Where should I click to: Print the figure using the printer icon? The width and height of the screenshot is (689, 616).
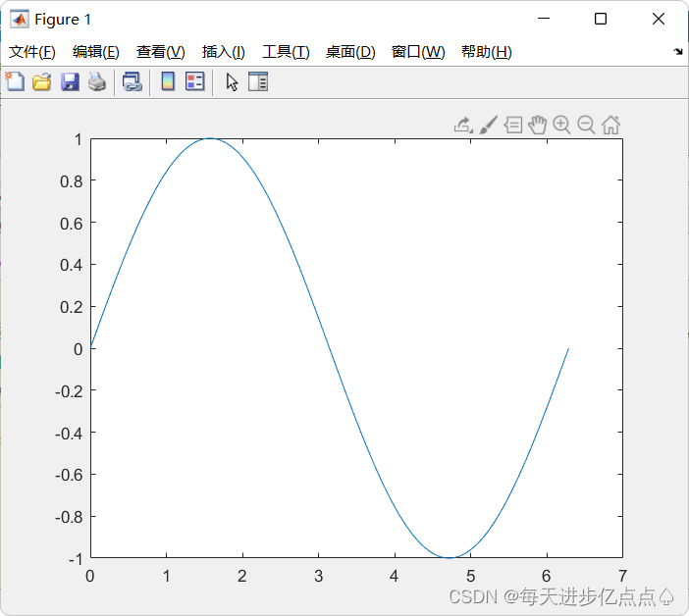tap(97, 82)
